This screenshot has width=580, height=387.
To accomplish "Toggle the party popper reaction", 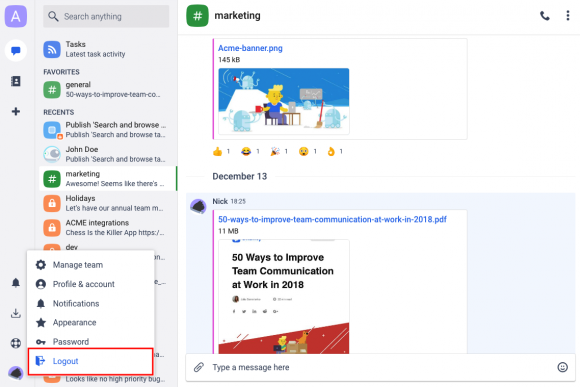I will coord(279,151).
